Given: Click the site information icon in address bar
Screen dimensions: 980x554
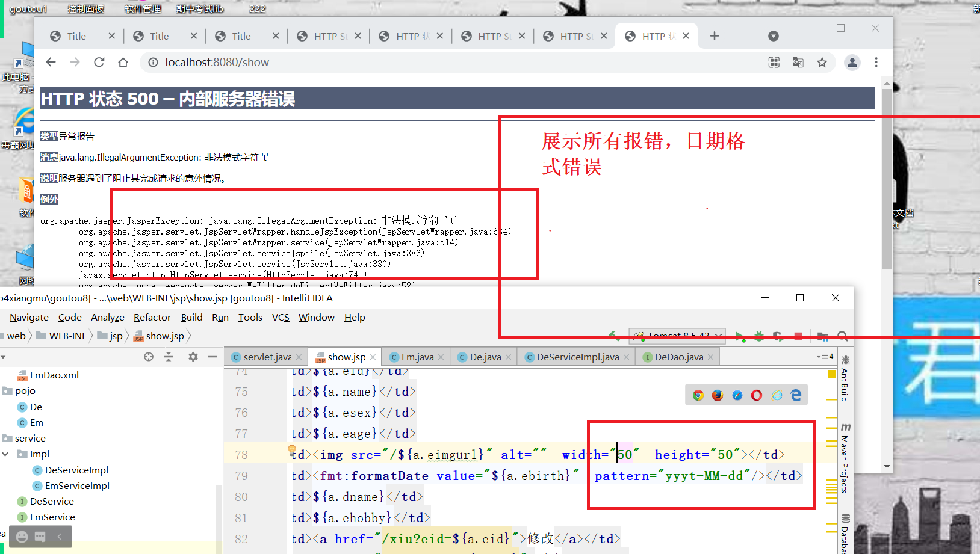Looking at the screenshot, I should [154, 62].
